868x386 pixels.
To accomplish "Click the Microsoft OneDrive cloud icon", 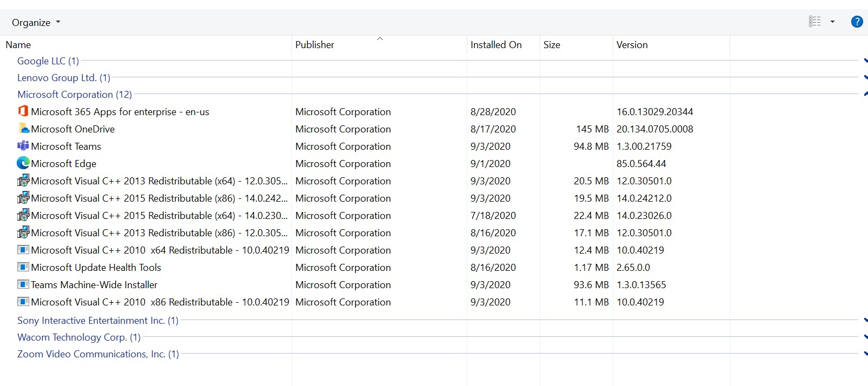I will (23, 129).
